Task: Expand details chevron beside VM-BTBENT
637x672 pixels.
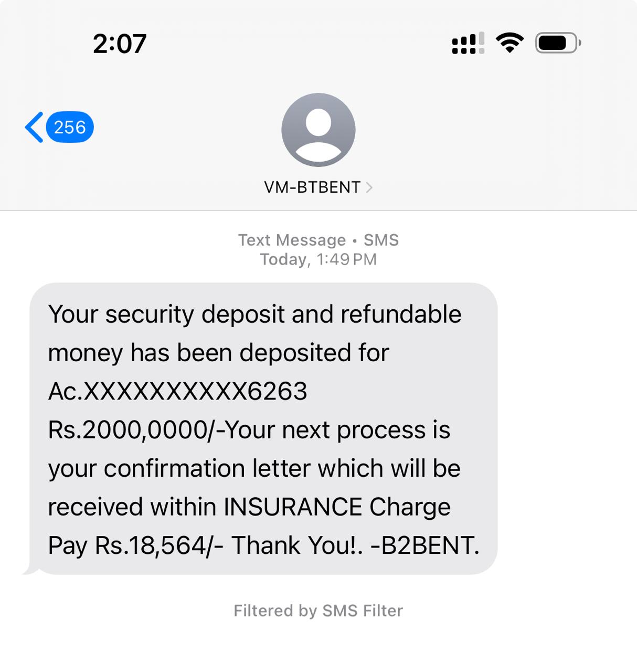Action: [x=369, y=187]
